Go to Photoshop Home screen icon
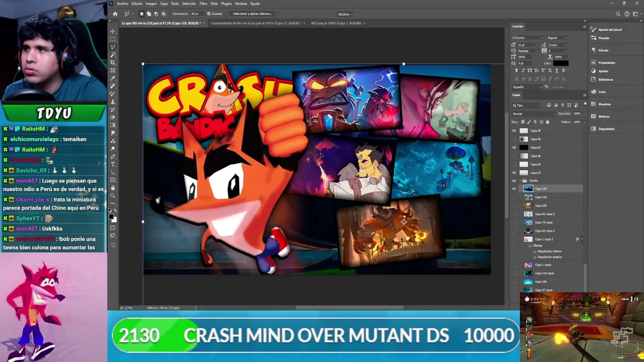 [x=115, y=14]
